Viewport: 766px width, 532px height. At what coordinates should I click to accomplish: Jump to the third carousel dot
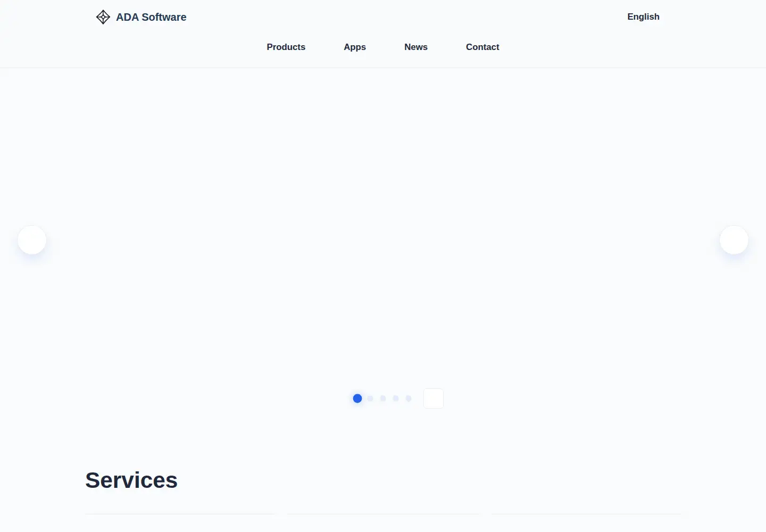tap(383, 398)
